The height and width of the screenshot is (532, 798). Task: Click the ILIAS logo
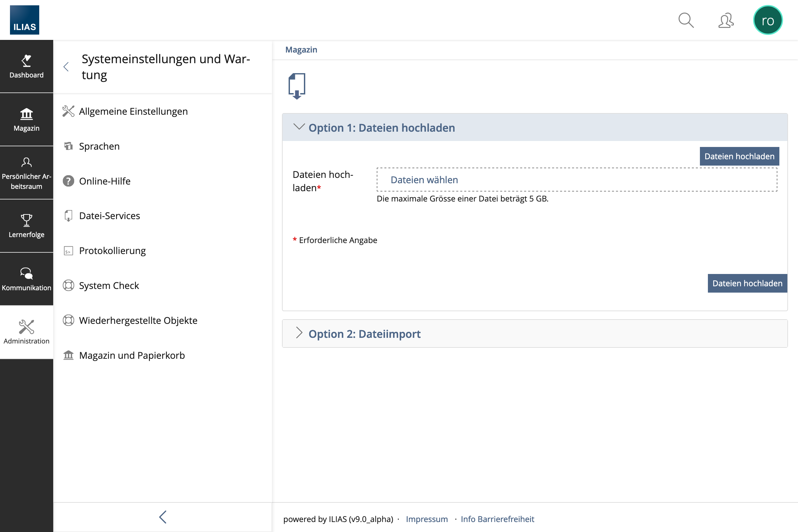coord(24,20)
